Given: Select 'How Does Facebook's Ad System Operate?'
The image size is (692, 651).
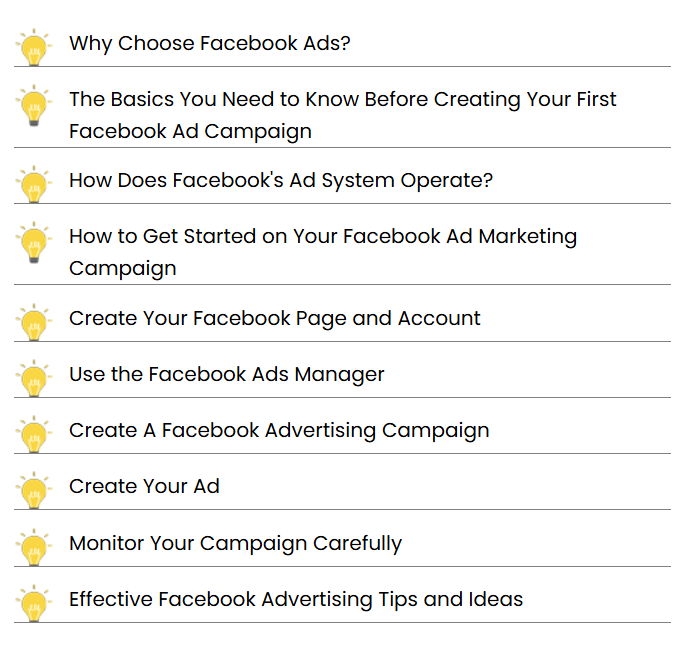Looking at the screenshot, I should tap(281, 181).
